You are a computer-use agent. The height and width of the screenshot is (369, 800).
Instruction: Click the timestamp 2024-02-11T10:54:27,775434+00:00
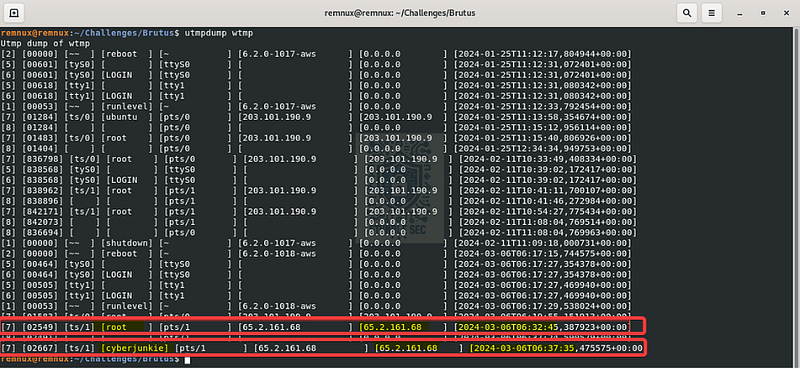click(548, 211)
